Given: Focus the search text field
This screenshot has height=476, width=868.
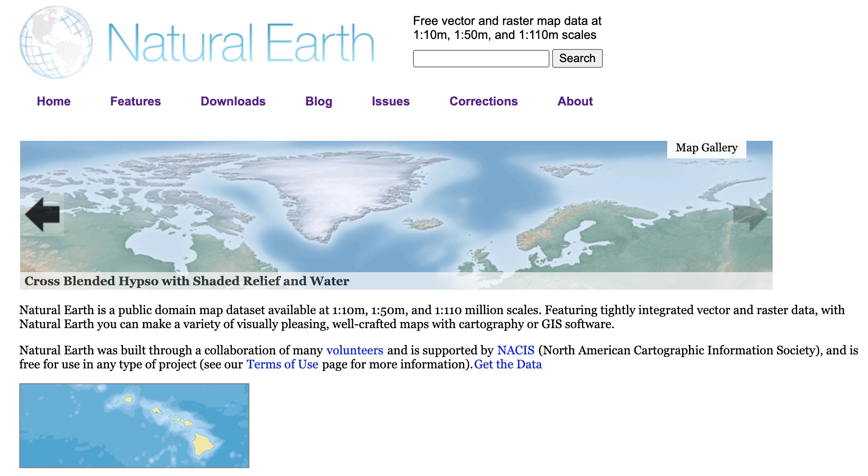Looking at the screenshot, I should (481, 59).
